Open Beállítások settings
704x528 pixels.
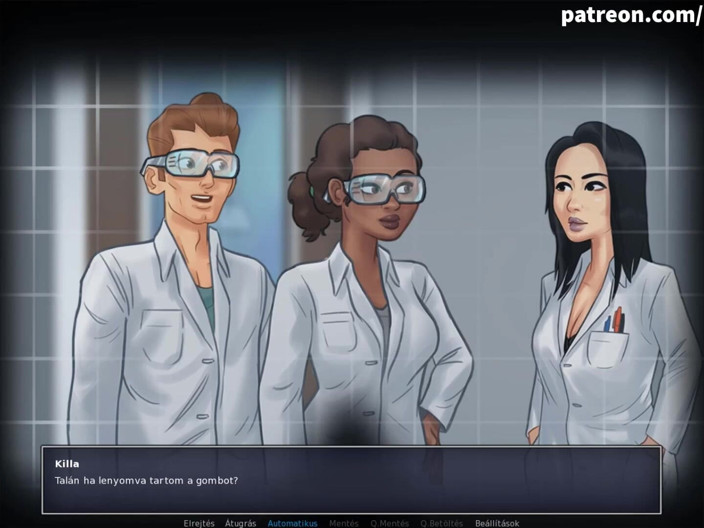tap(497, 523)
